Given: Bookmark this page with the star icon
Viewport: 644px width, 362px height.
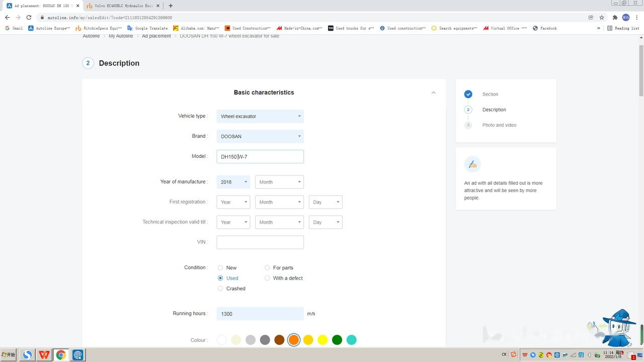Looking at the screenshot, I should pos(602,17).
